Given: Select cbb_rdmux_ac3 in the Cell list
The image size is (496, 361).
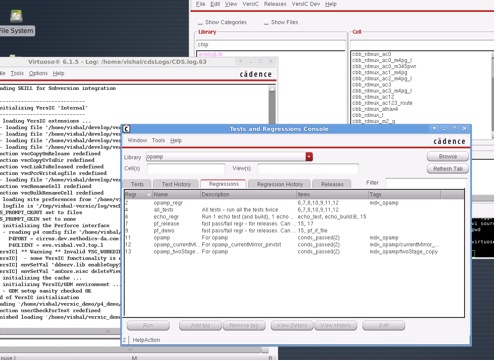Looking at the screenshot, I should (x=372, y=85).
